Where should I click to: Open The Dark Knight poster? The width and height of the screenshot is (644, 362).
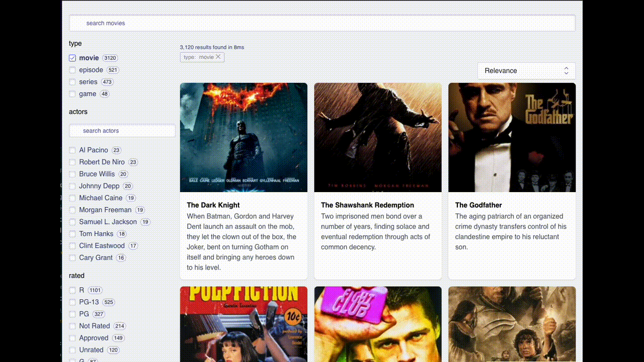[x=244, y=137]
